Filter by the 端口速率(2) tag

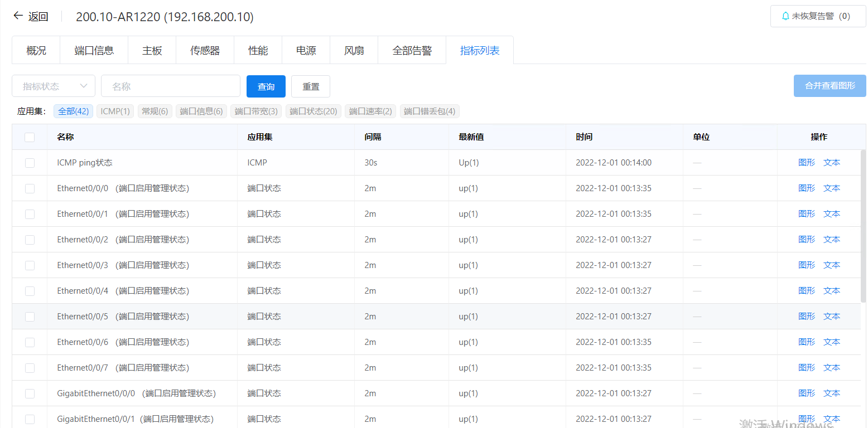[x=370, y=111]
